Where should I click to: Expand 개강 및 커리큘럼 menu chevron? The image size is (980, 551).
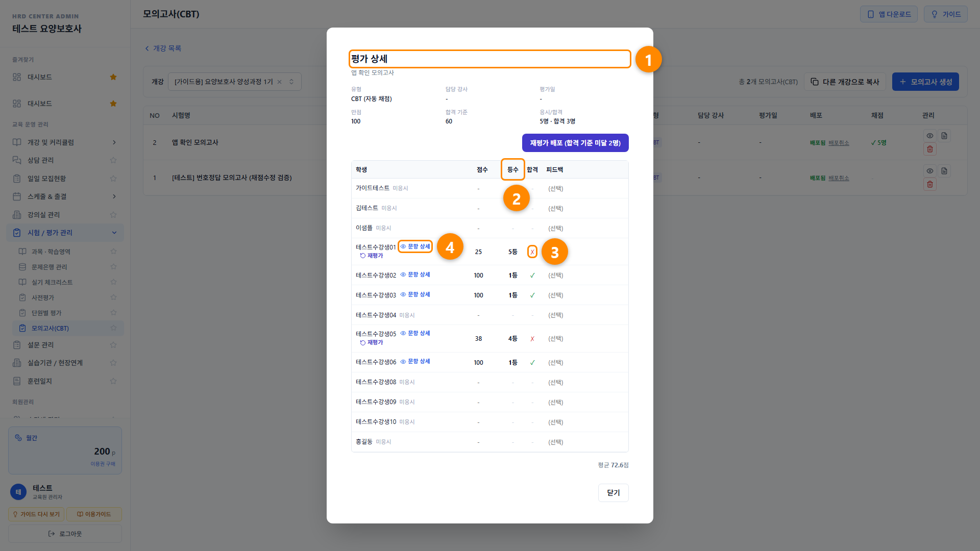click(114, 142)
